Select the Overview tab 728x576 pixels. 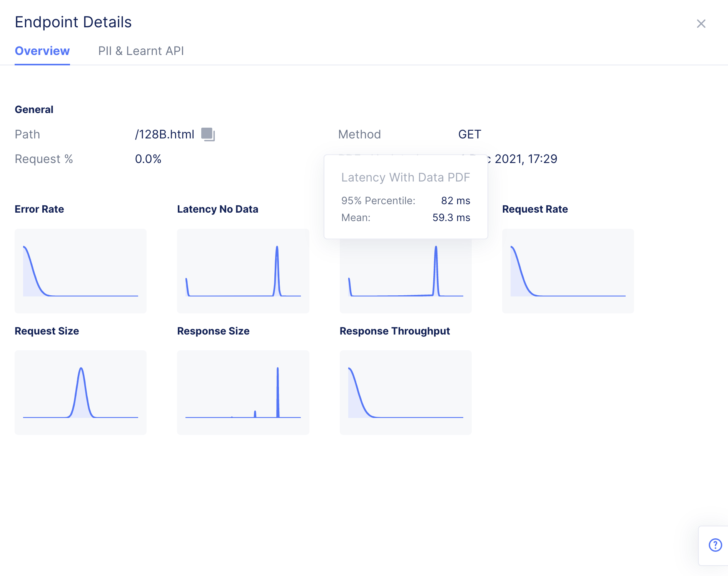(x=42, y=51)
